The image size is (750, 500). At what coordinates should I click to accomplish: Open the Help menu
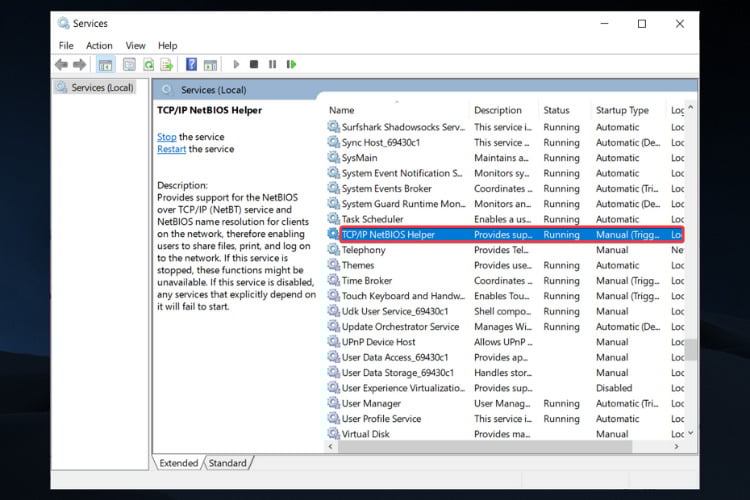167,45
